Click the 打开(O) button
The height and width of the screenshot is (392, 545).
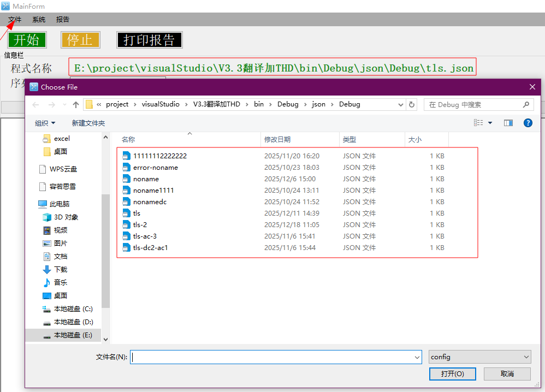(452, 374)
